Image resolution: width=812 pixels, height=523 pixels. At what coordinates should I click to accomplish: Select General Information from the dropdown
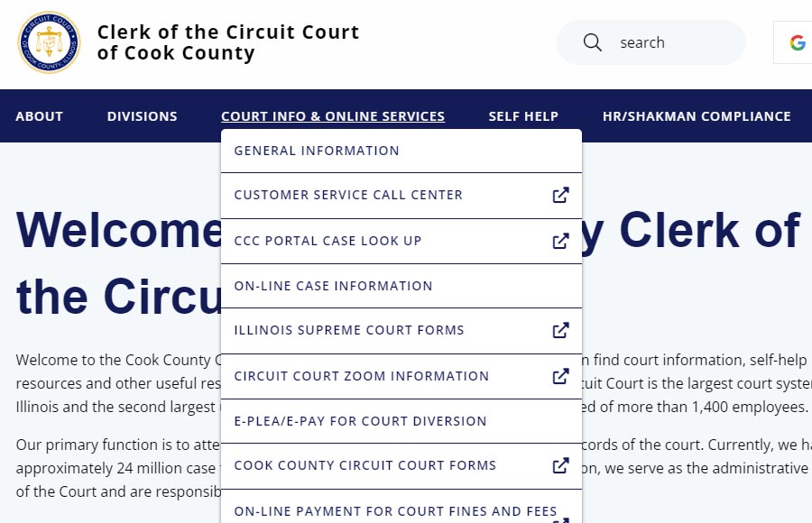[x=401, y=151]
